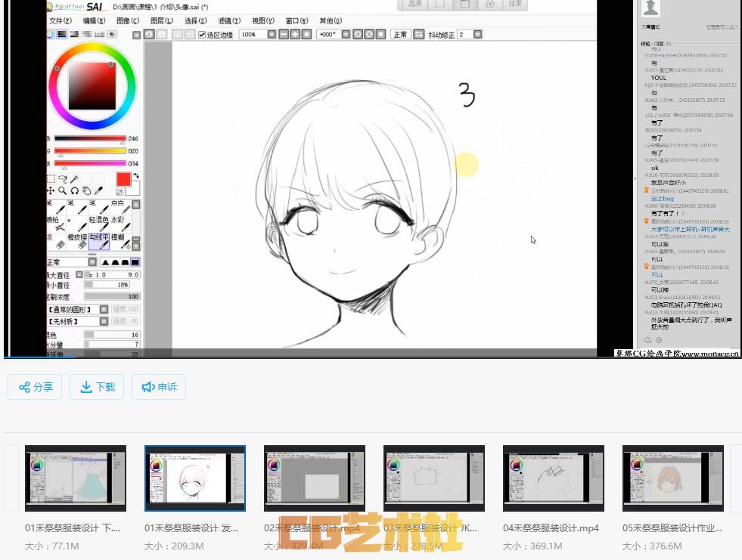Toggle the color wheel panel icon
The image size is (742, 560).
[50, 35]
